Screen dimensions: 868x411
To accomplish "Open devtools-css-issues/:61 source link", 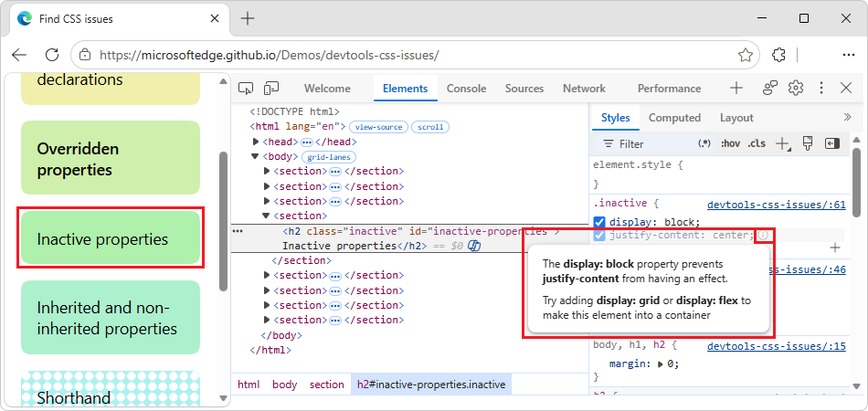I will [x=776, y=205].
